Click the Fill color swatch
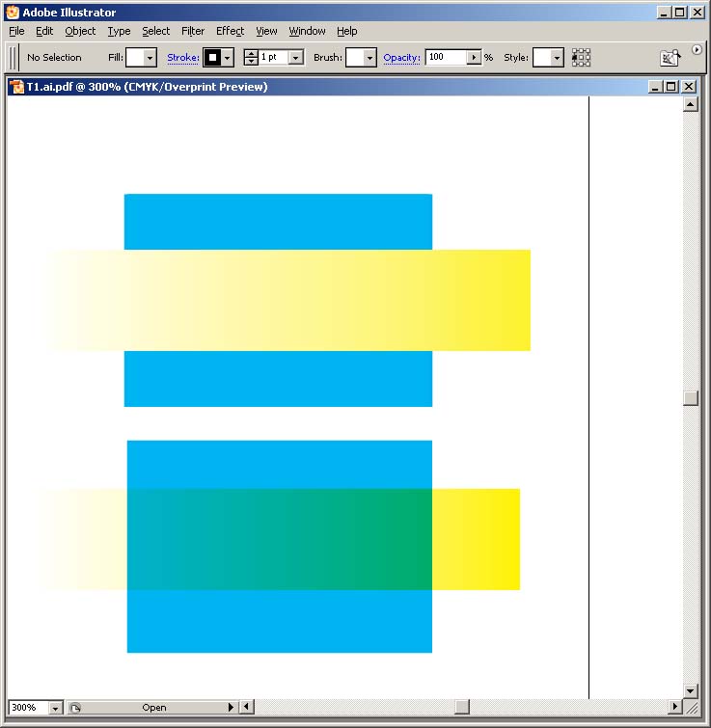The width and height of the screenshot is (711, 728). pyautogui.click(x=135, y=58)
